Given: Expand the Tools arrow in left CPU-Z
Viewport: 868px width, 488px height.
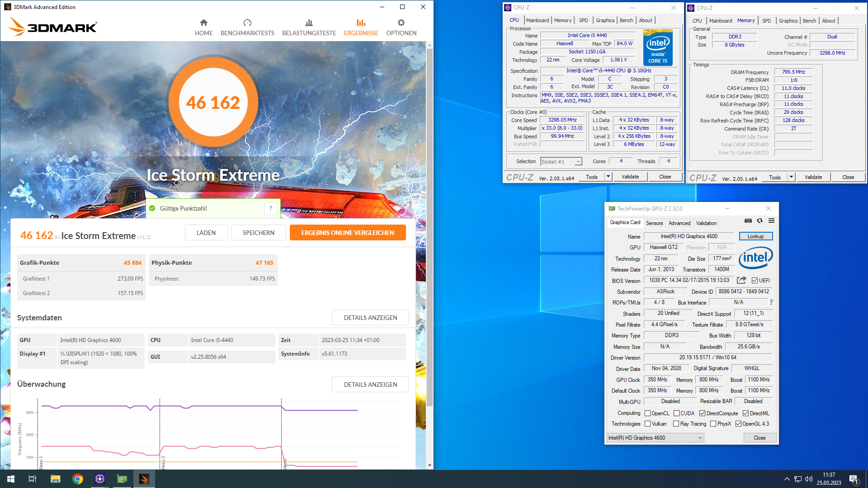Looking at the screenshot, I should 608,177.
